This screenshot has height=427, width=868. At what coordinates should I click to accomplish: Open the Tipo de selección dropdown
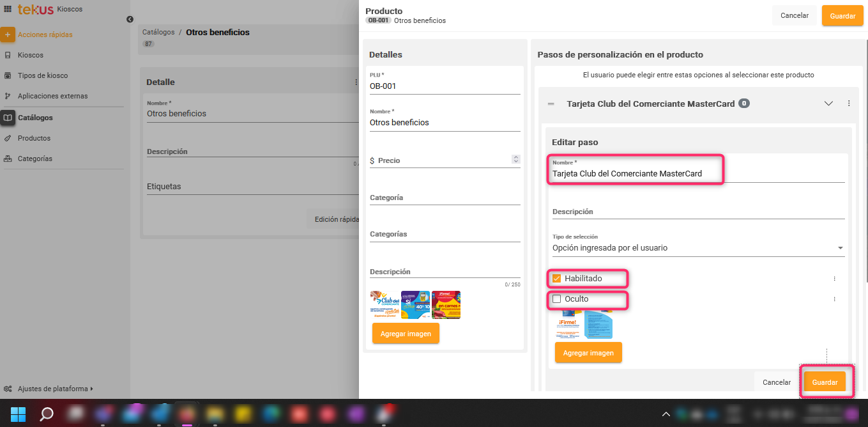(x=697, y=248)
